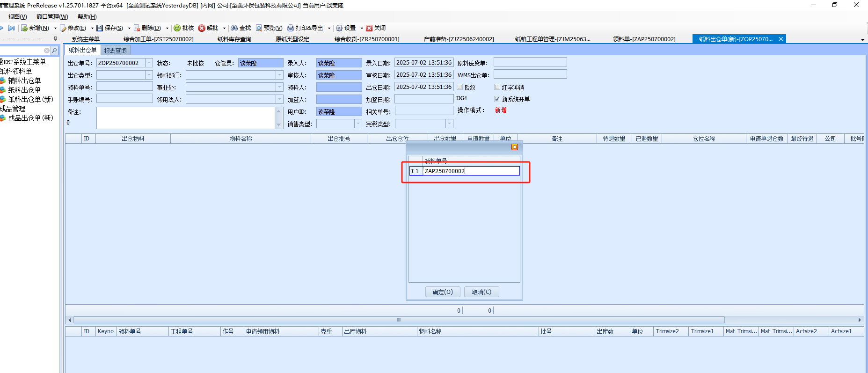Open the 打印&导出 dropdown arrow
The width and height of the screenshot is (868, 373).
click(x=329, y=28)
